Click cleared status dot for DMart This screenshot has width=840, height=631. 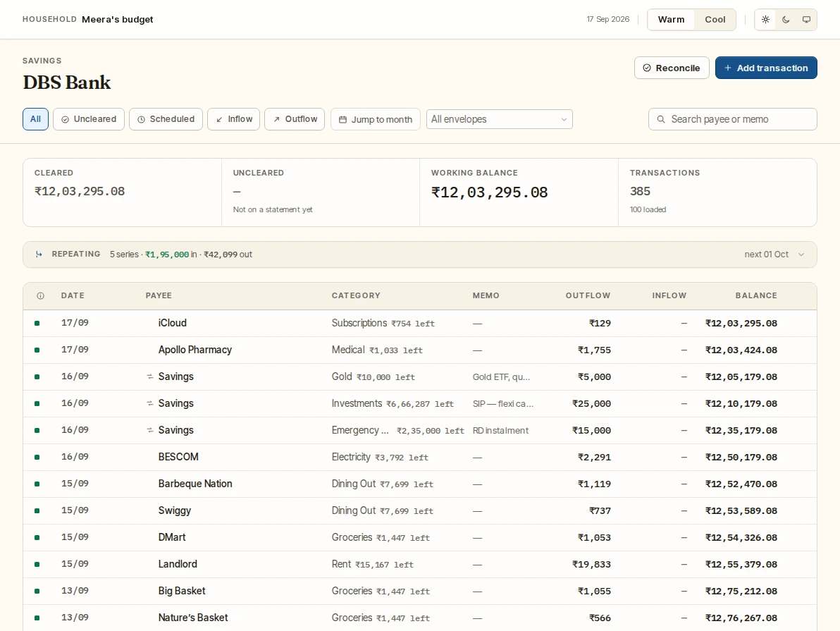(x=37, y=538)
